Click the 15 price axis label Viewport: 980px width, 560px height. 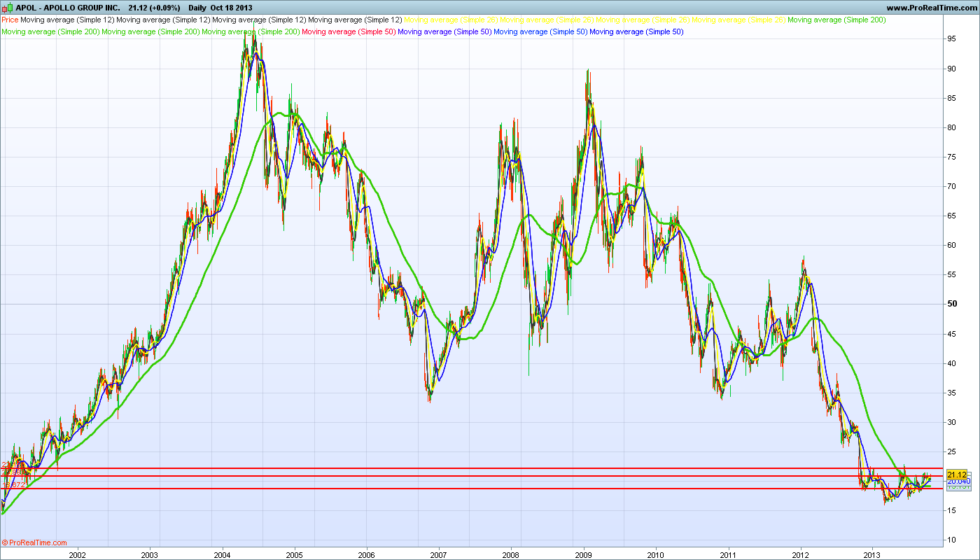[952, 510]
